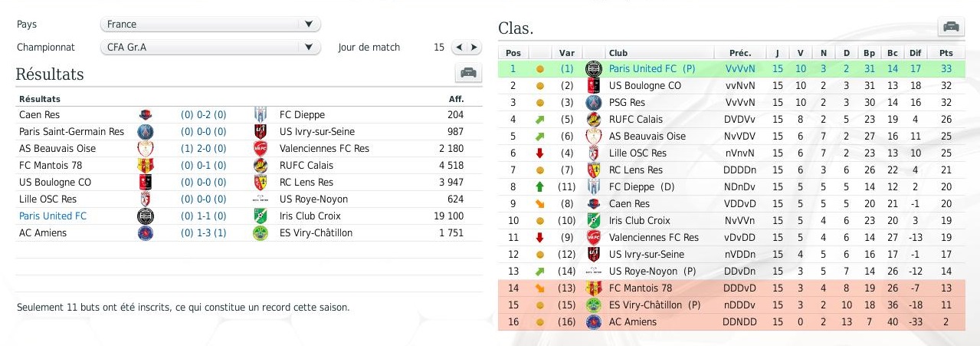The width and height of the screenshot is (980, 346).
Task: Go to next Jour de match
Action: coord(474,48)
